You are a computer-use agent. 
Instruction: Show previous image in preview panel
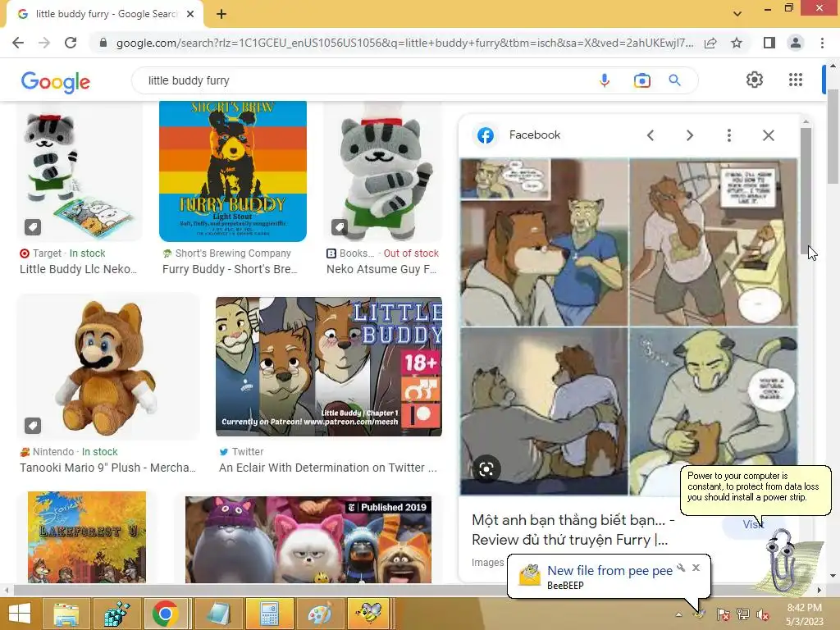point(651,135)
